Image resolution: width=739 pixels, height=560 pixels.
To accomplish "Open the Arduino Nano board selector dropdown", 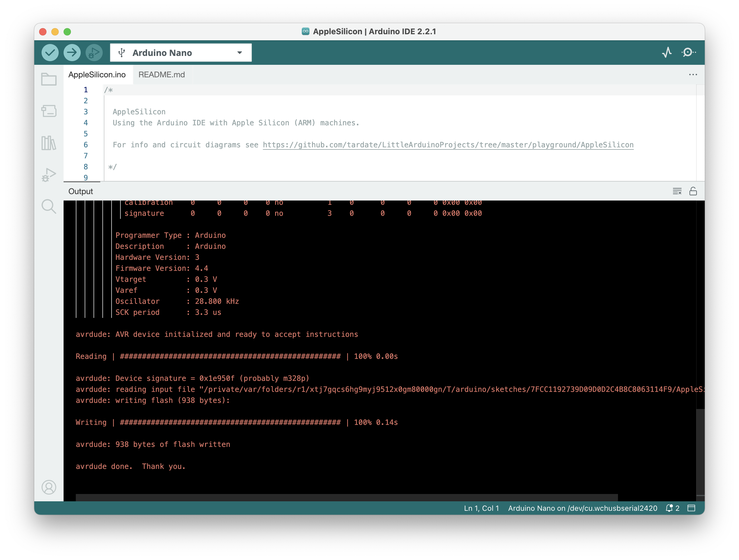I will [x=181, y=53].
